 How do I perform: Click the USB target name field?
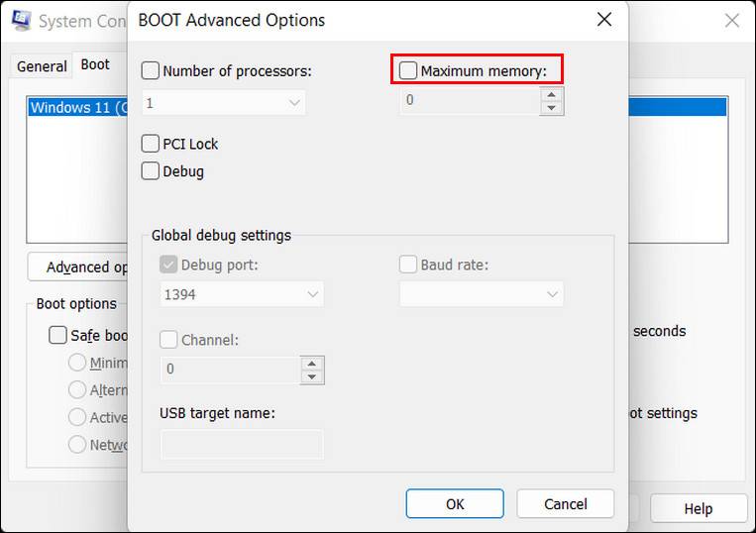[242, 445]
